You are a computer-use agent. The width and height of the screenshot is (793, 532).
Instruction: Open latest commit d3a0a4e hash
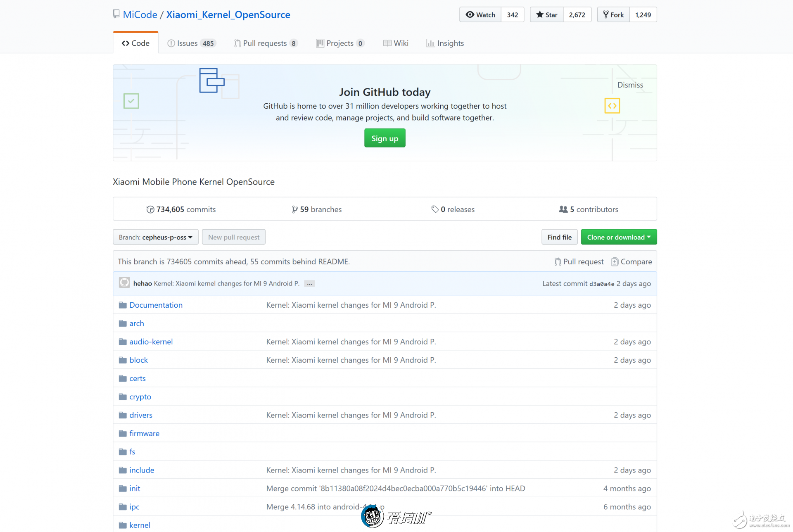click(601, 284)
